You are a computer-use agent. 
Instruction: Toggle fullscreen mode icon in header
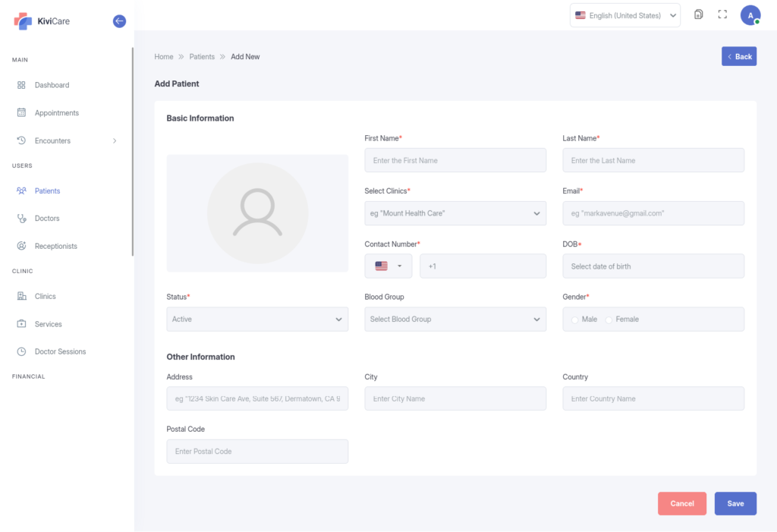click(722, 14)
